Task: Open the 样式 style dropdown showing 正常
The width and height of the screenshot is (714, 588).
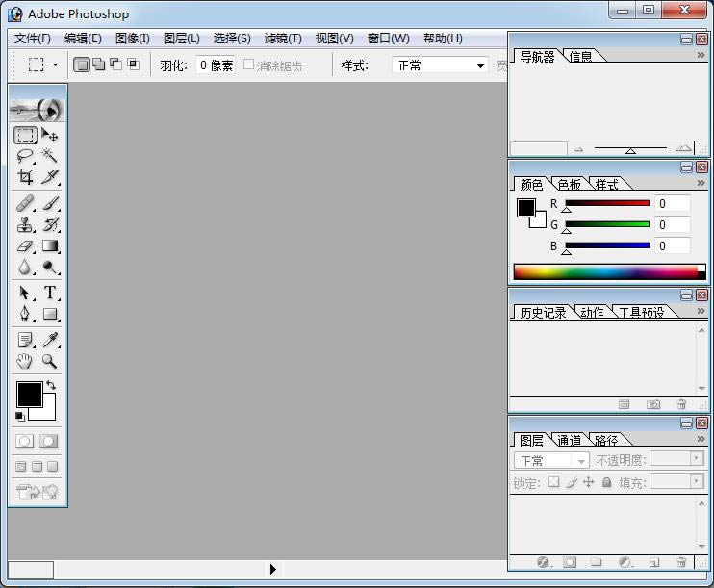Action: point(440,65)
